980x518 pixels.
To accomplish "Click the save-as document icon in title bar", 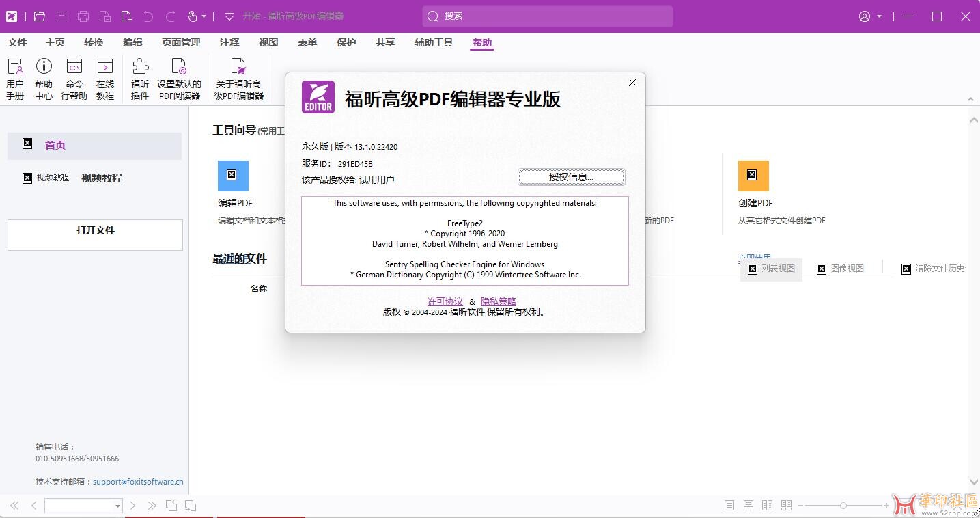I will (105, 16).
